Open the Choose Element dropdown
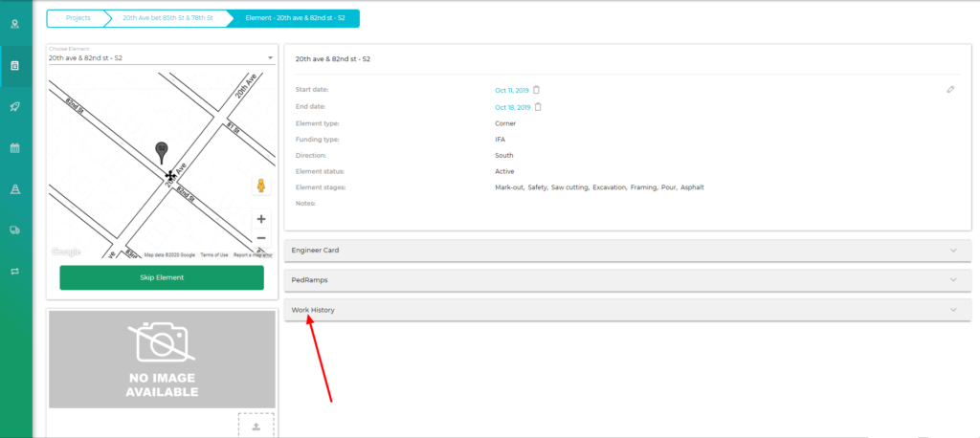 161,58
